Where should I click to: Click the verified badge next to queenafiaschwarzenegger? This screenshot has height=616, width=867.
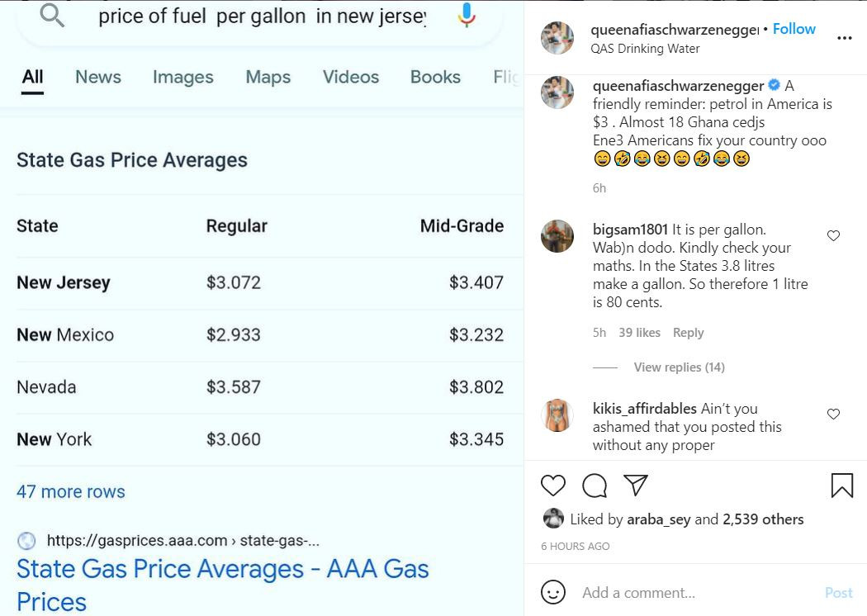click(x=773, y=84)
